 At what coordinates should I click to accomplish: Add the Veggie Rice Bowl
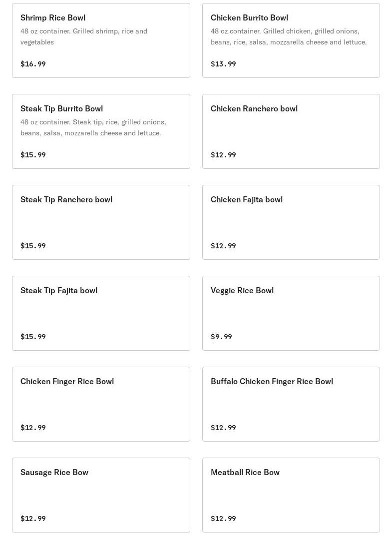point(242,291)
